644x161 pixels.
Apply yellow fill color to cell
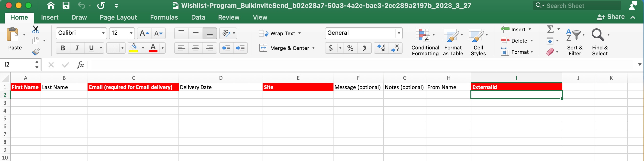pos(133,48)
